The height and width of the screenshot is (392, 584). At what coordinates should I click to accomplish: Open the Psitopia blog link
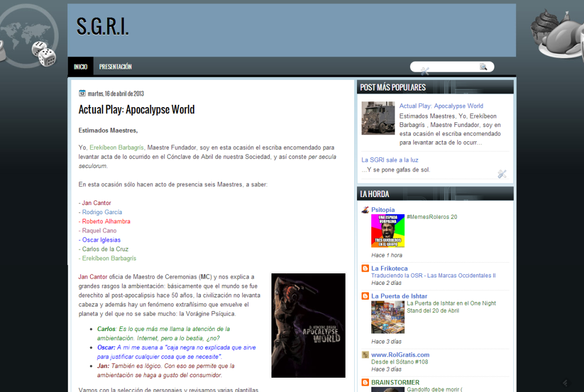click(383, 210)
